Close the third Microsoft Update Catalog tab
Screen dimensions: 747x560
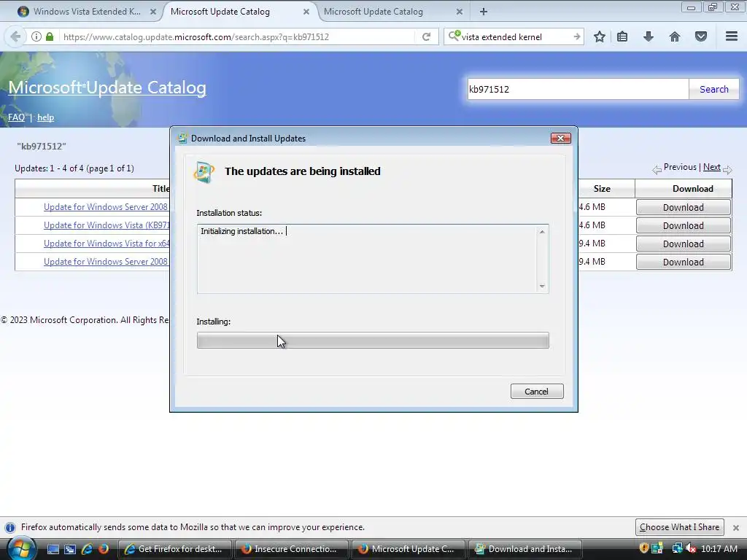click(x=460, y=12)
